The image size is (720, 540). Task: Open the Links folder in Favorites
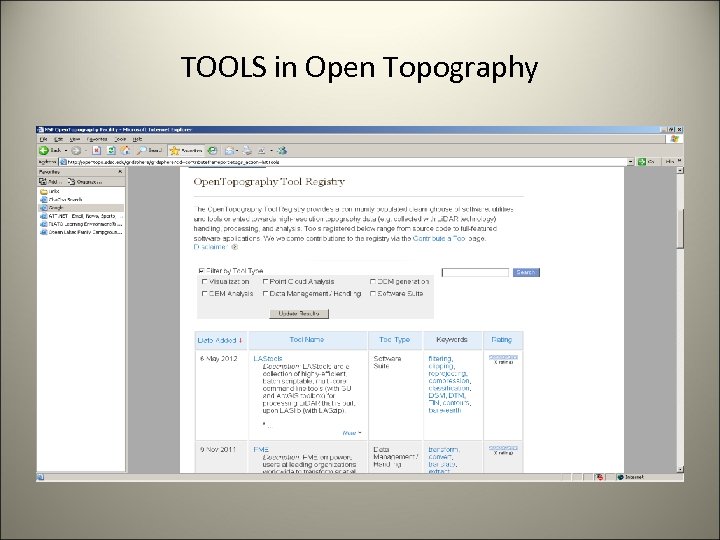click(x=50, y=191)
